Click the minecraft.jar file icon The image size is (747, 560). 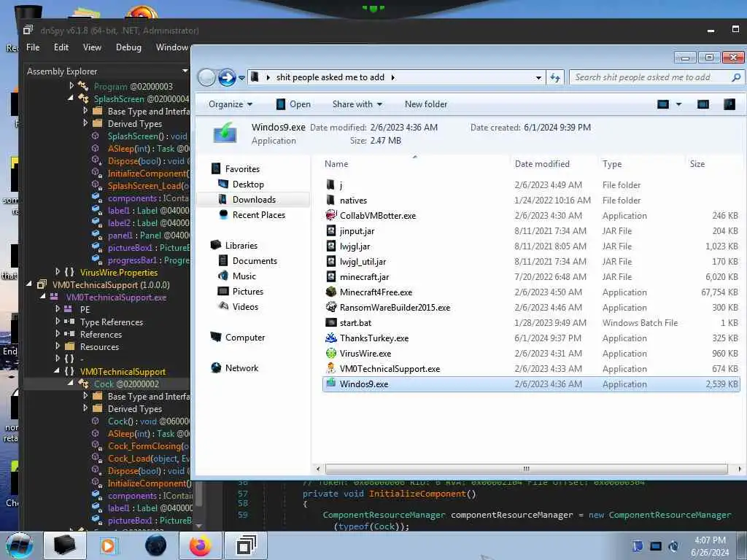tap(331, 276)
